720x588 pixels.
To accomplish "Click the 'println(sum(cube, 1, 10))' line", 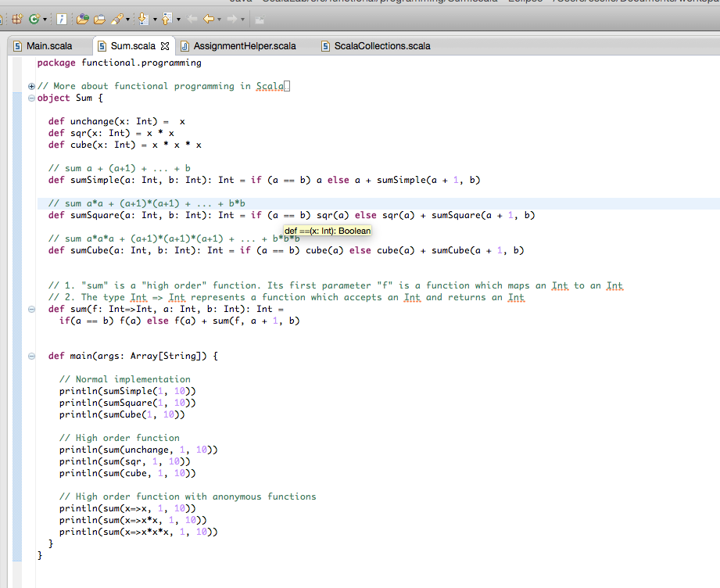I will 127,473.
